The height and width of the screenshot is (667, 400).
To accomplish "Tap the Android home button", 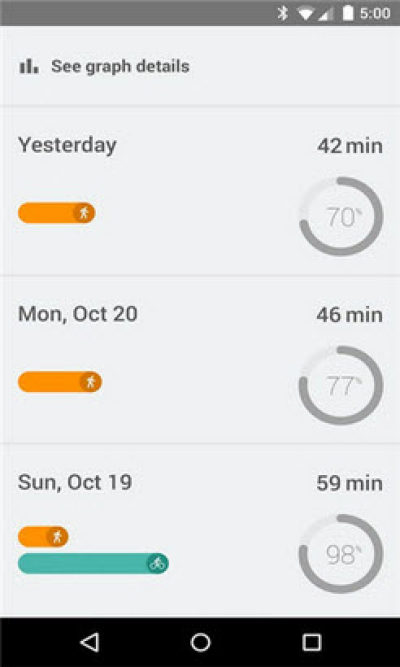I will (x=200, y=642).
